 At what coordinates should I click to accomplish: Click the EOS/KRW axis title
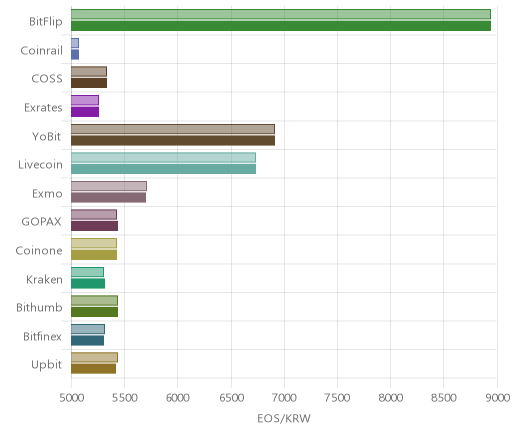[x=284, y=418]
